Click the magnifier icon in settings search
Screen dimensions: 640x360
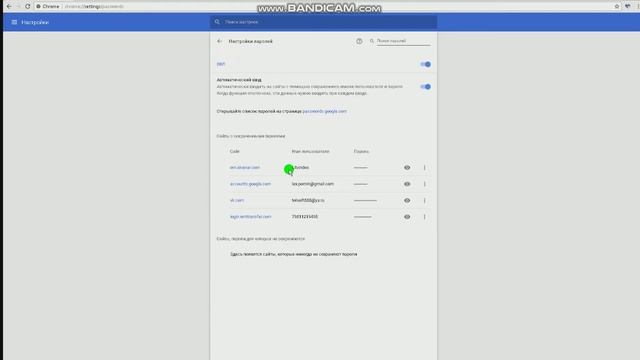[217, 22]
